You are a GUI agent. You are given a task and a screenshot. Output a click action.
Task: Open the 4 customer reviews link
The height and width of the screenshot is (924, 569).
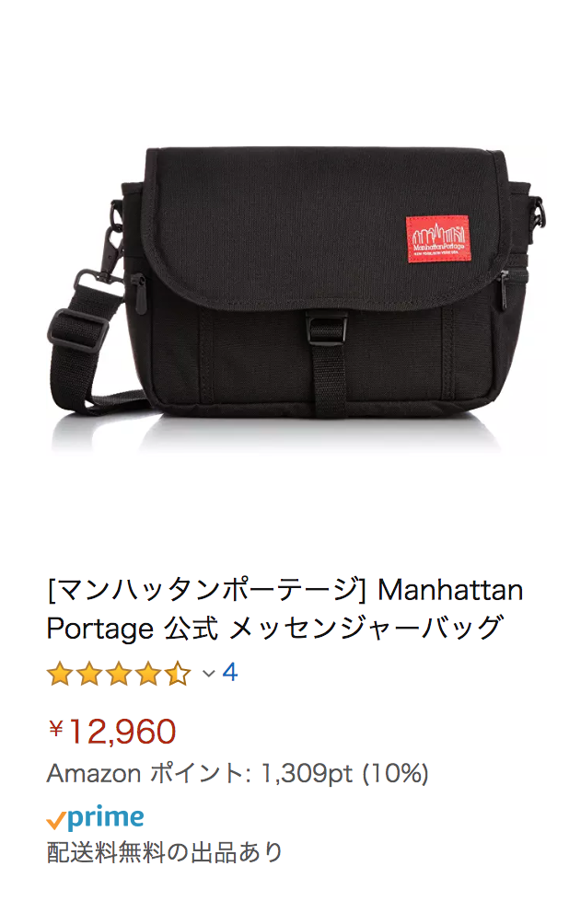230,673
